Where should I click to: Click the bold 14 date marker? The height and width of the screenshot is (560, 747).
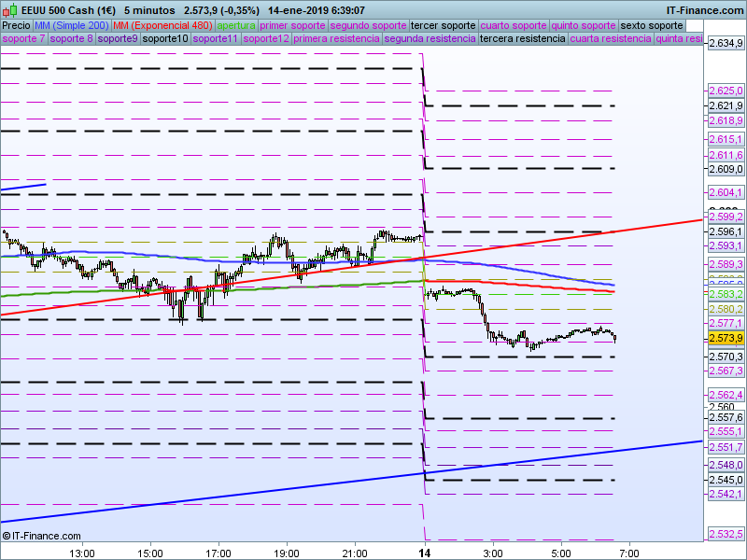tap(425, 553)
